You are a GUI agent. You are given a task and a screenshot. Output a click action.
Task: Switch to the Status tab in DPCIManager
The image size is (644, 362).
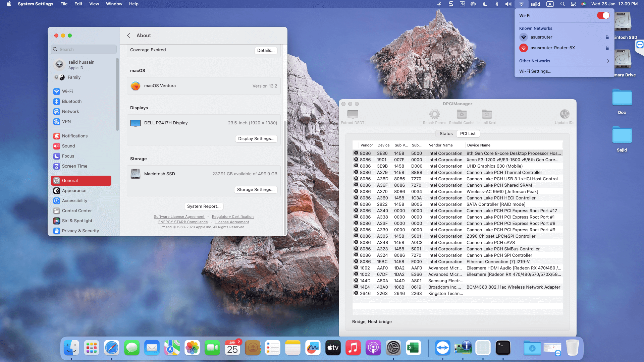coord(446,133)
